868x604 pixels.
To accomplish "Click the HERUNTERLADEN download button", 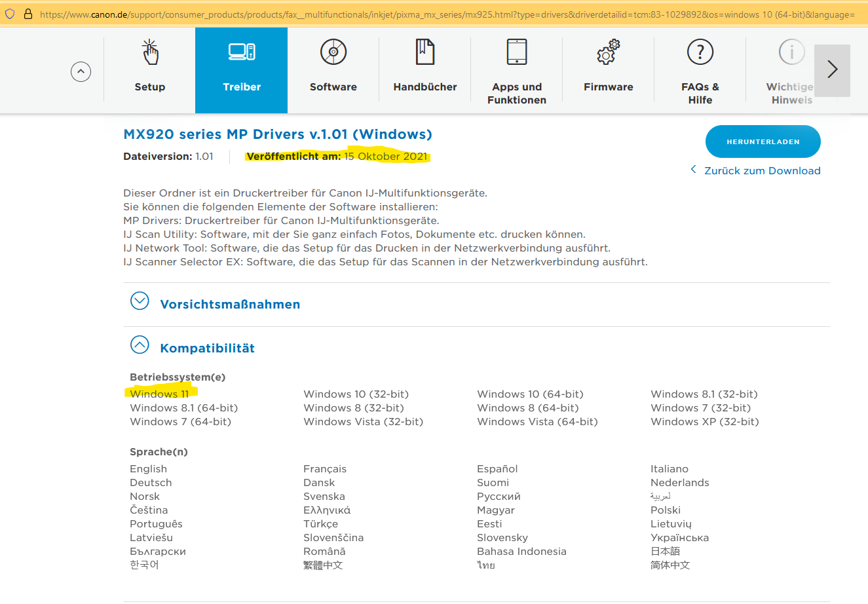I will click(763, 142).
